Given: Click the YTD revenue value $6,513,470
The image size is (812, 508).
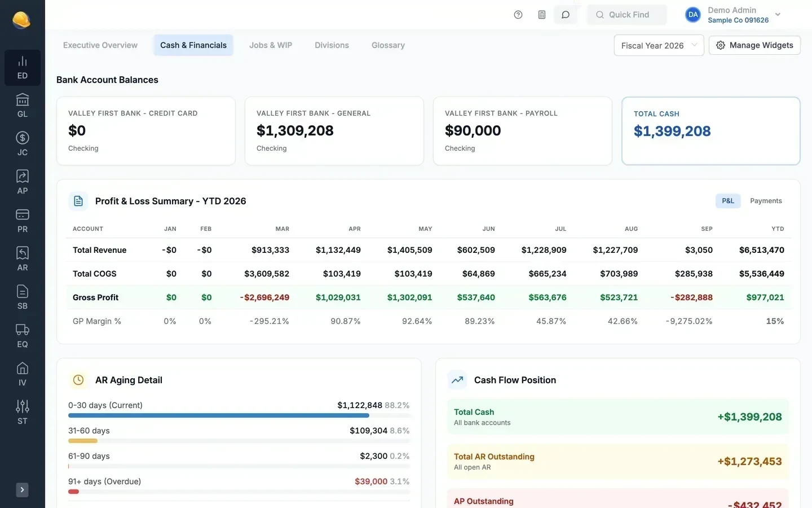Looking at the screenshot, I should pyautogui.click(x=761, y=250).
